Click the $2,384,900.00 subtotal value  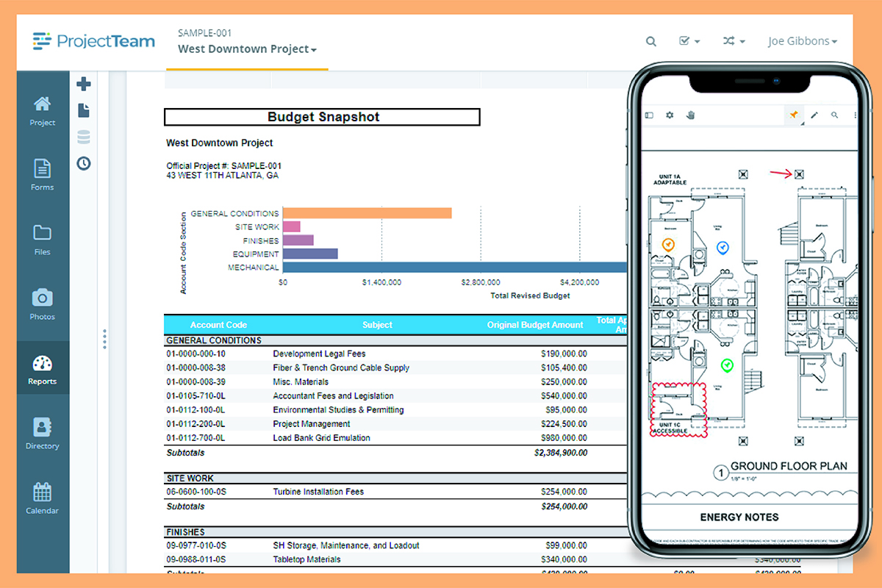tap(561, 453)
